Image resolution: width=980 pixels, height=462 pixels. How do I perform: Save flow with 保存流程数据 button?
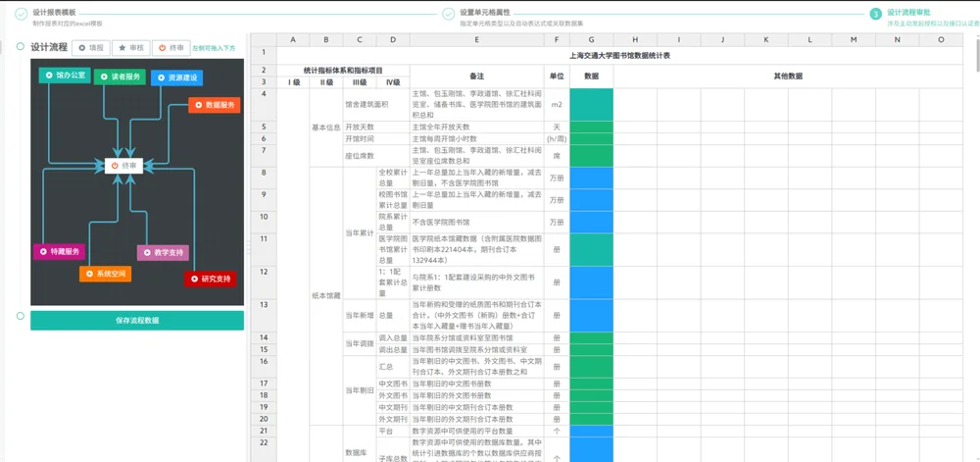coord(137,320)
